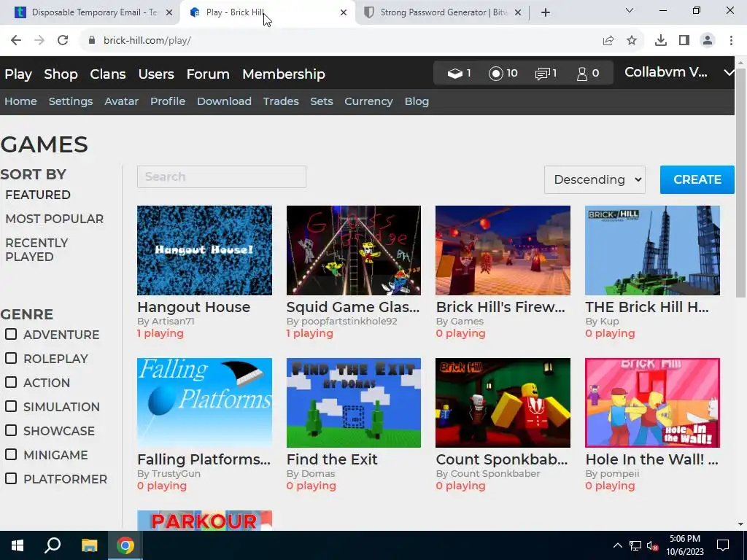Open the Trades link
This screenshot has height=560, width=747.
coord(281,101)
